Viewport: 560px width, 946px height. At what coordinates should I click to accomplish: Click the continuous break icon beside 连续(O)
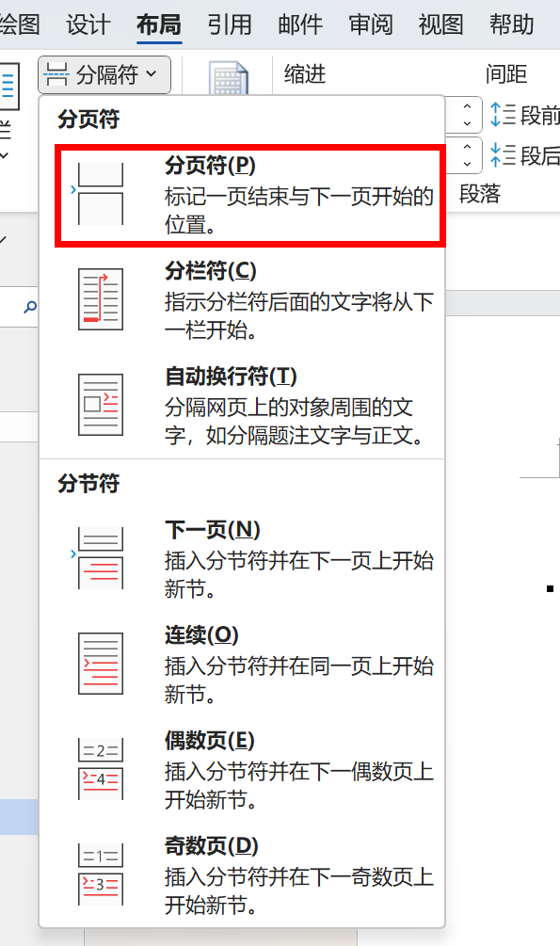click(x=100, y=664)
